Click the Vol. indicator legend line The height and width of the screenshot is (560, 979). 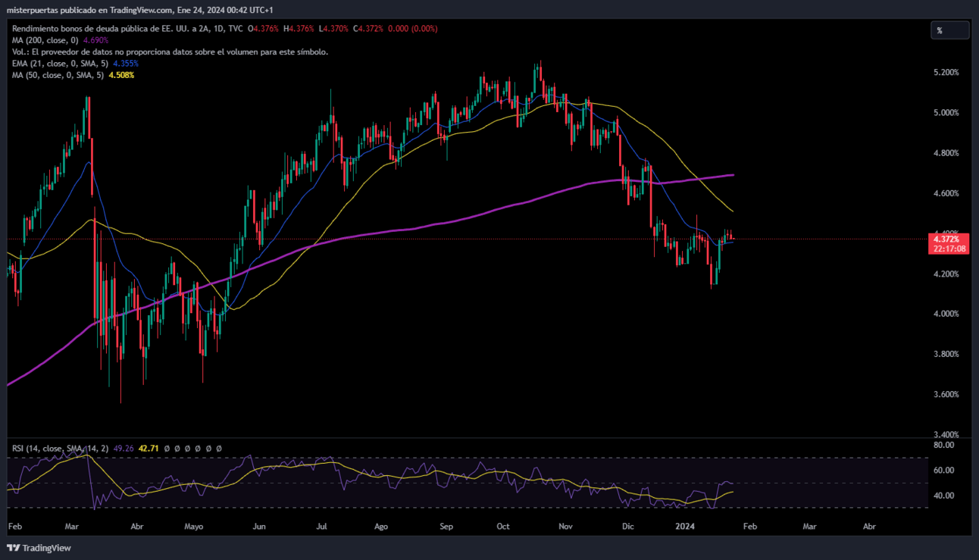(x=170, y=52)
